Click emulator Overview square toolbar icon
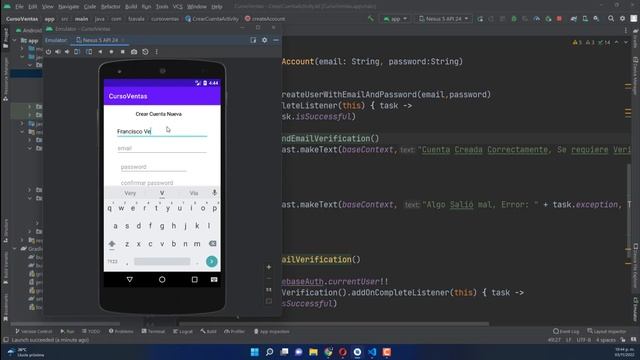 click(122, 52)
